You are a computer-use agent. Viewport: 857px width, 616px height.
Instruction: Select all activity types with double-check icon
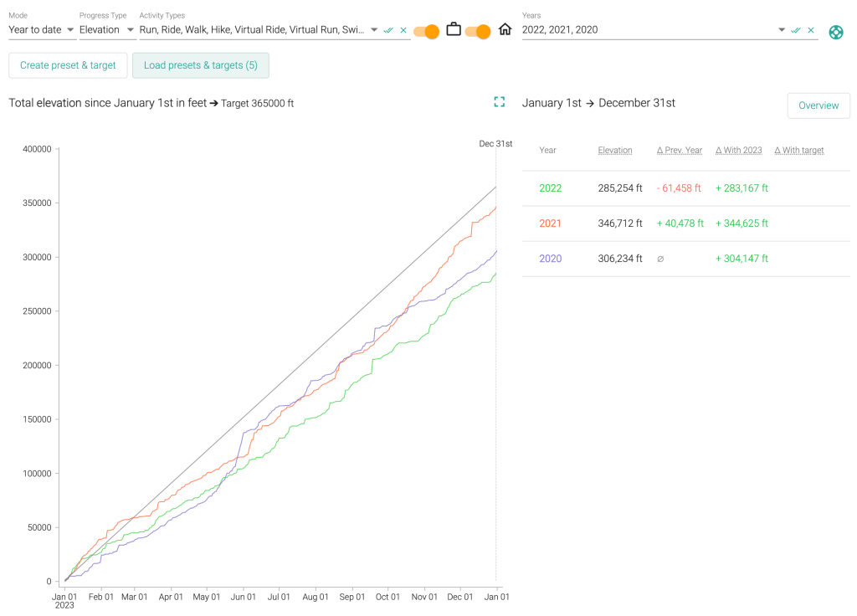[x=388, y=30]
